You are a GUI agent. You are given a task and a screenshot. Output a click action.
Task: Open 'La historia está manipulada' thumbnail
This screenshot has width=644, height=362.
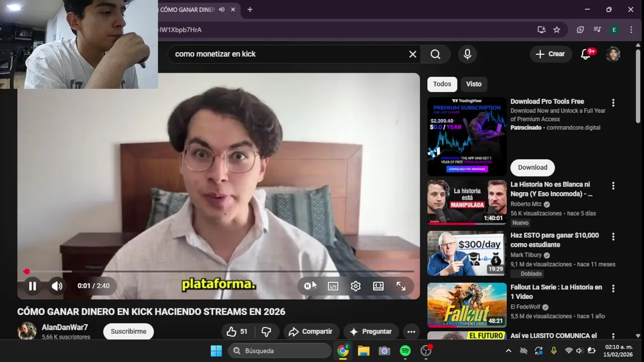click(467, 202)
